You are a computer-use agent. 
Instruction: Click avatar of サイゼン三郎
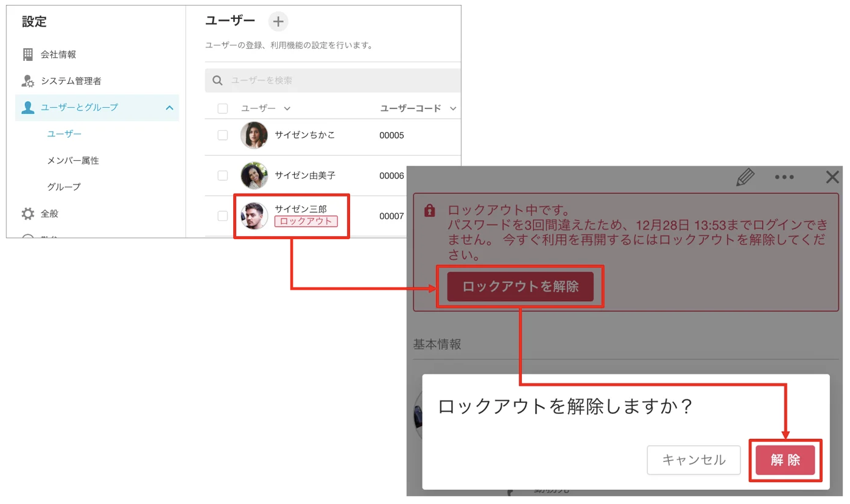(x=254, y=215)
